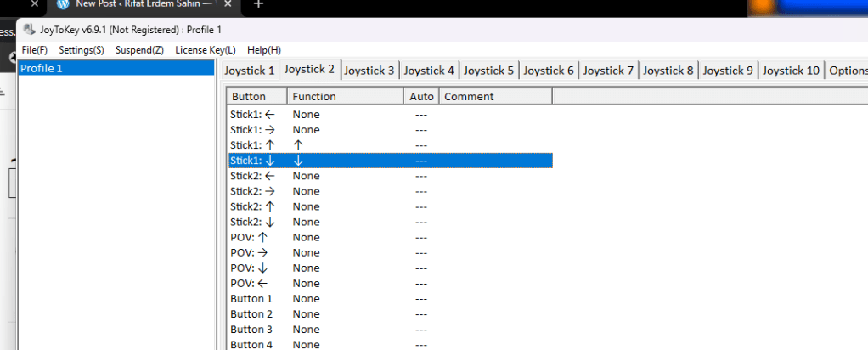868x350 pixels.
Task: Switch to the Joystick 9 tab
Action: pos(728,71)
